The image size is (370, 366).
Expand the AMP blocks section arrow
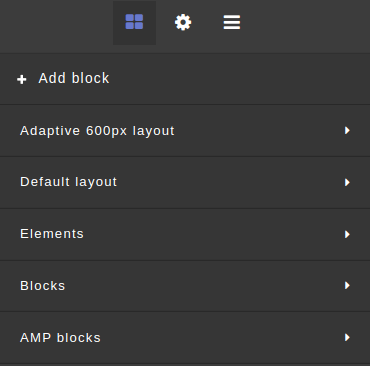click(x=347, y=337)
